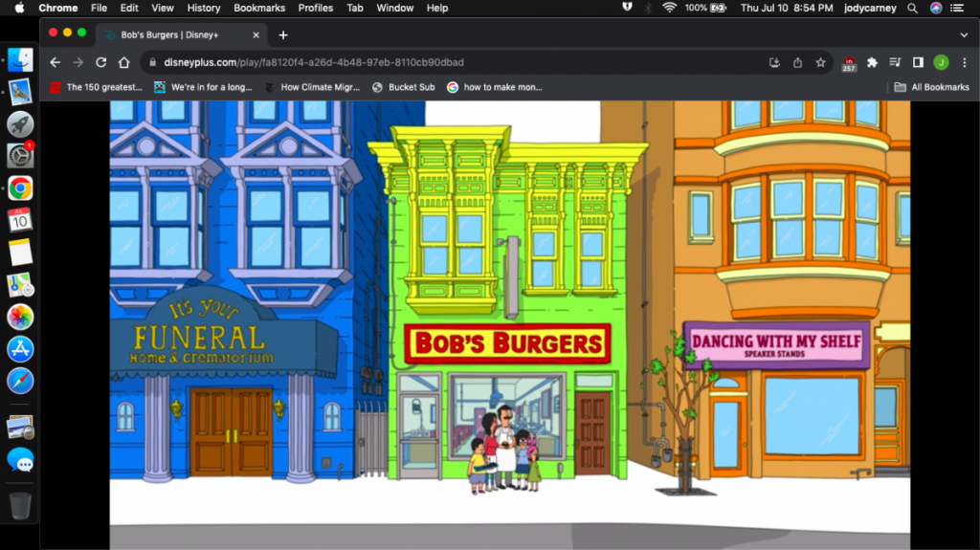Open Messages in the Dock
Viewport: 980px width, 550px height.
(x=20, y=461)
